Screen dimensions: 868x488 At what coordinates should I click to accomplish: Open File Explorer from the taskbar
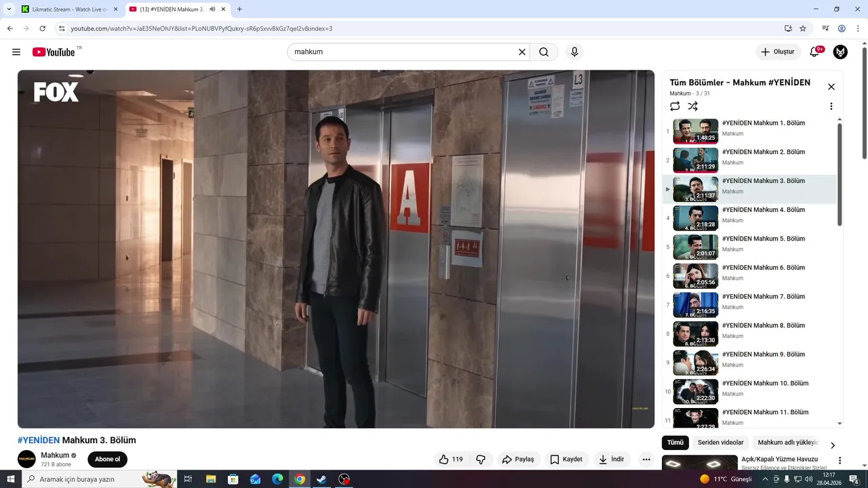[x=211, y=479]
